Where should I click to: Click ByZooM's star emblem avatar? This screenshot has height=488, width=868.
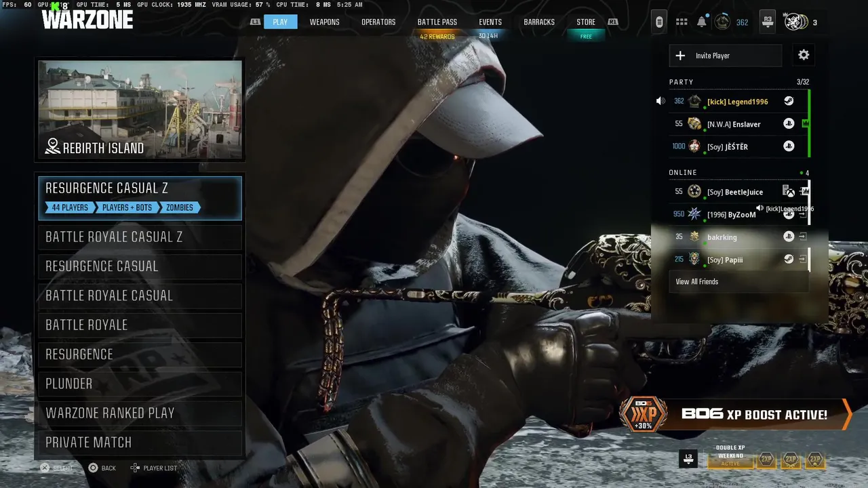click(694, 214)
